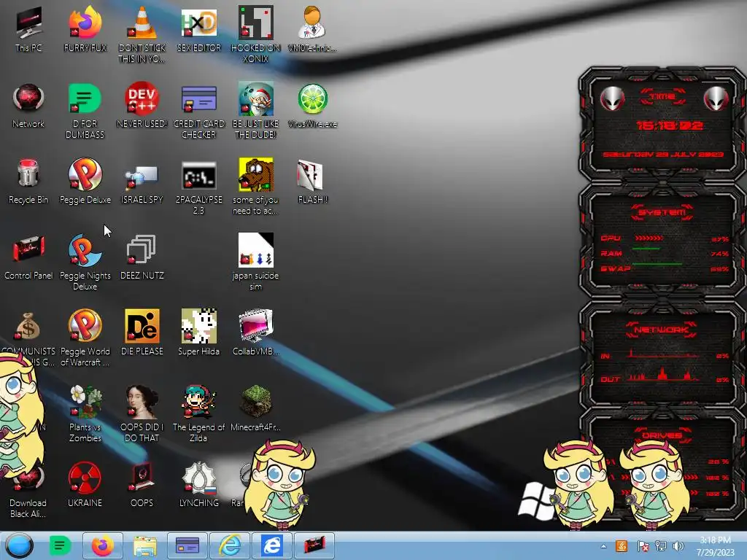Click the TIME header on widget
The width and height of the screenshot is (747, 560).
(x=662, y=97)
